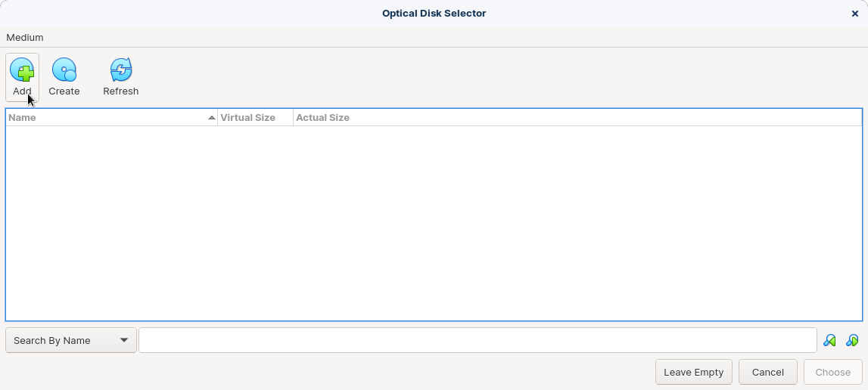The width and height of the screenshot is (868, 390).
Task: Click the sort arrow in Name column
Action: [x=211, y=117]
